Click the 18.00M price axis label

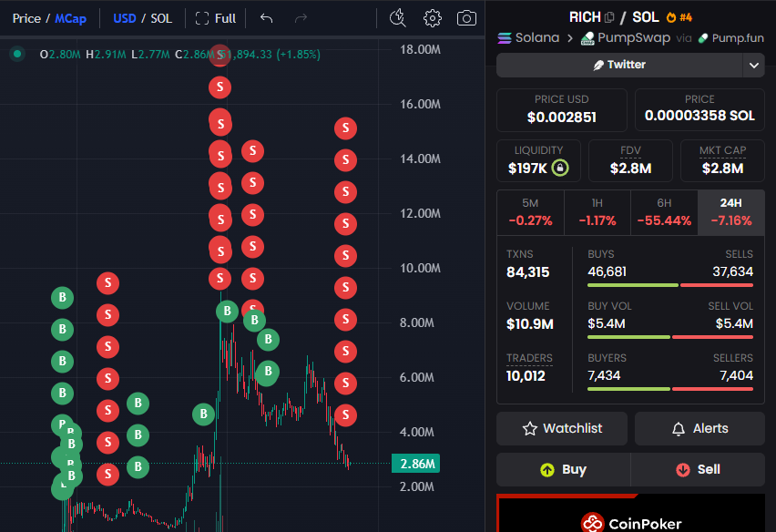click(x=420, y=49)
